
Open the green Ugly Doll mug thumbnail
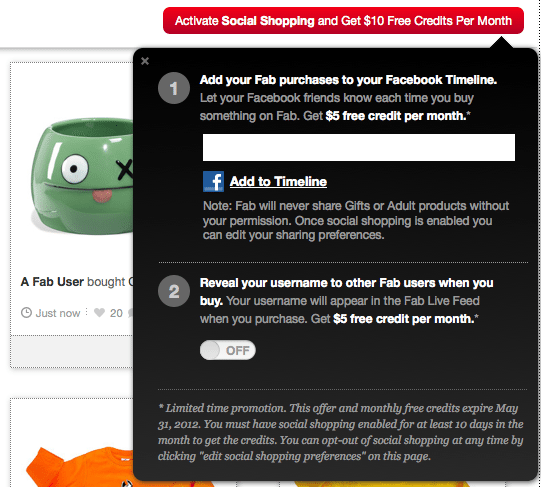point(82,176)
